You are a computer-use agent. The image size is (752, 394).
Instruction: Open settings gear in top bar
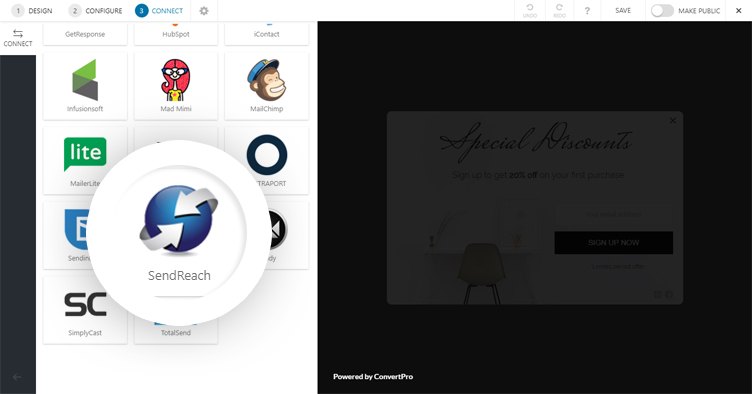click(204, 11)
